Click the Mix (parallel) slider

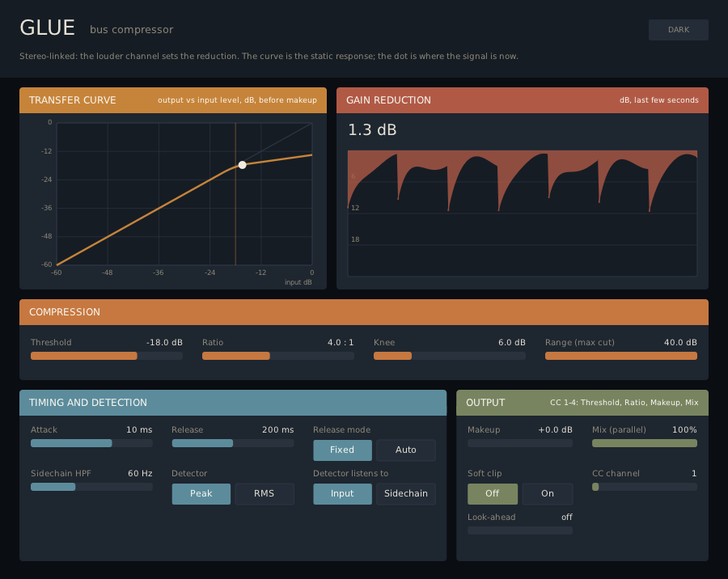(x=645, y=443)
